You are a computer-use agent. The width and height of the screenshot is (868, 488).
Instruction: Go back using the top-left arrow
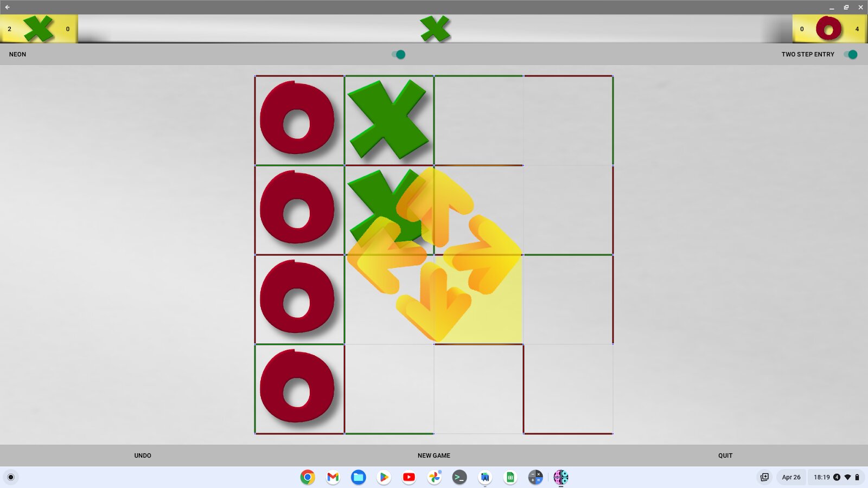[x=7, y=7]
